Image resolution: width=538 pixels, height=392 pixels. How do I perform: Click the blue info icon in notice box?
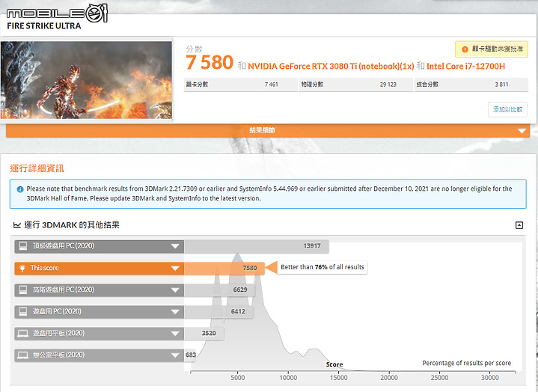click(20, 189)
